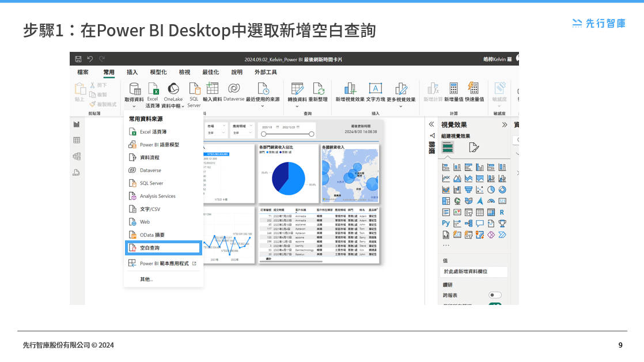Click the Dataverse icon in the ribbon

[x=233, y=88]
